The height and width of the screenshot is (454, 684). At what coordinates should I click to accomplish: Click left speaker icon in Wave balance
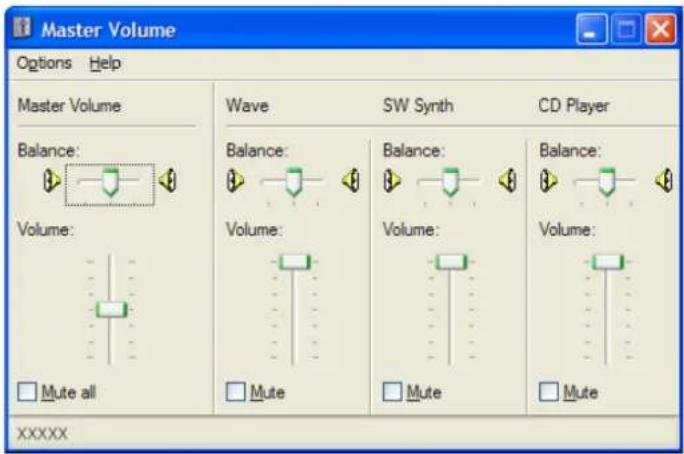pos(235,181)
